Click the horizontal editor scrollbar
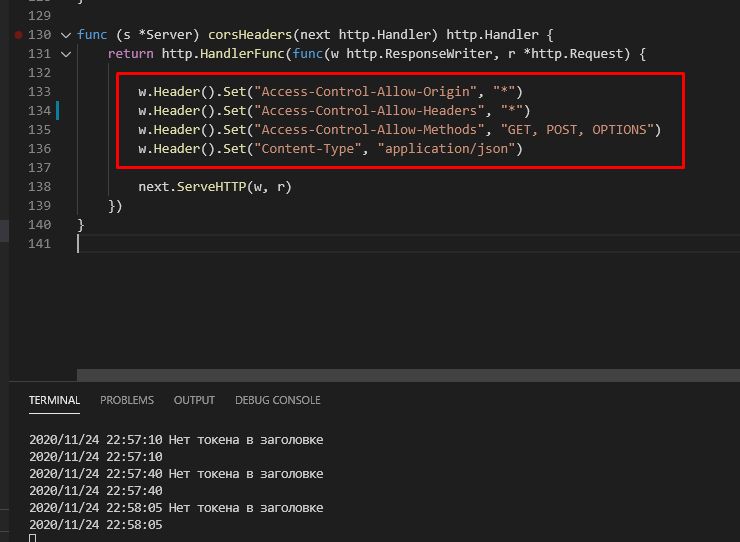740x542 pixels. [408, 375]
